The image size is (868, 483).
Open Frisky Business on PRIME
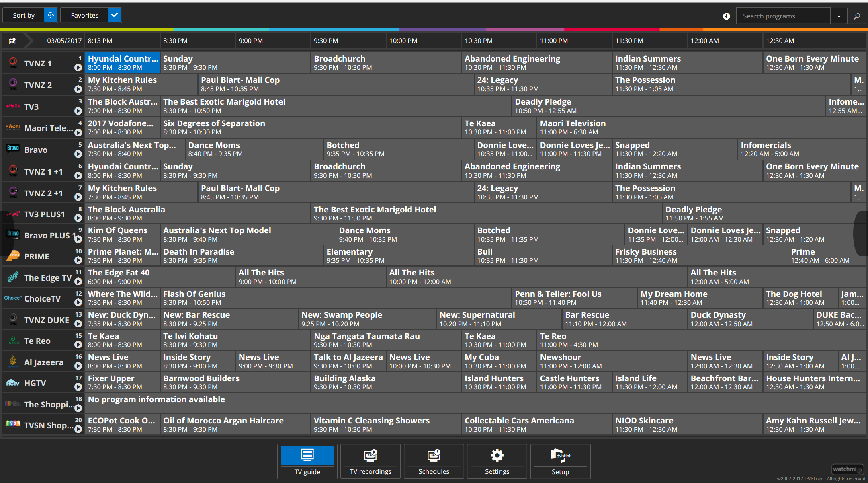click(700, 256)
